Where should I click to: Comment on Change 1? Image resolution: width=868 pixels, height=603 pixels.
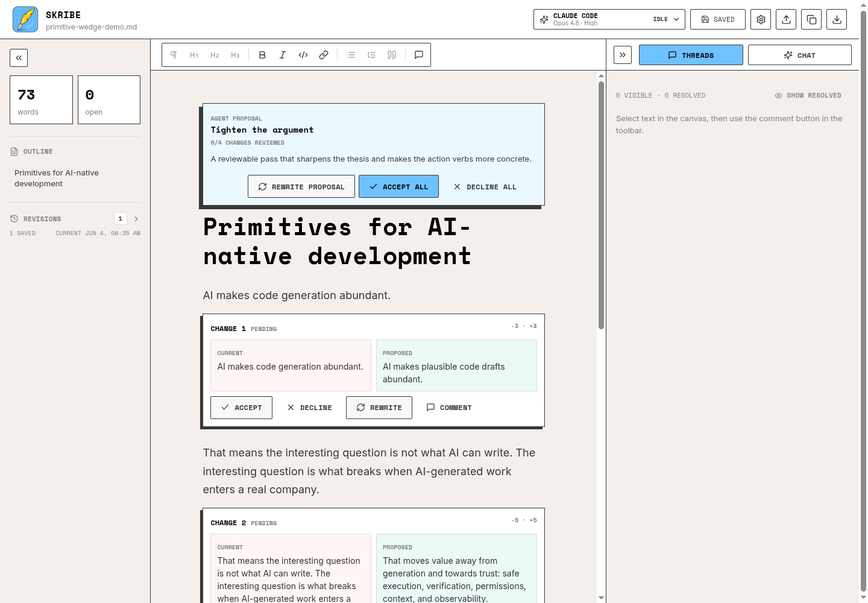pyautogui.click(x=449, y=408)
